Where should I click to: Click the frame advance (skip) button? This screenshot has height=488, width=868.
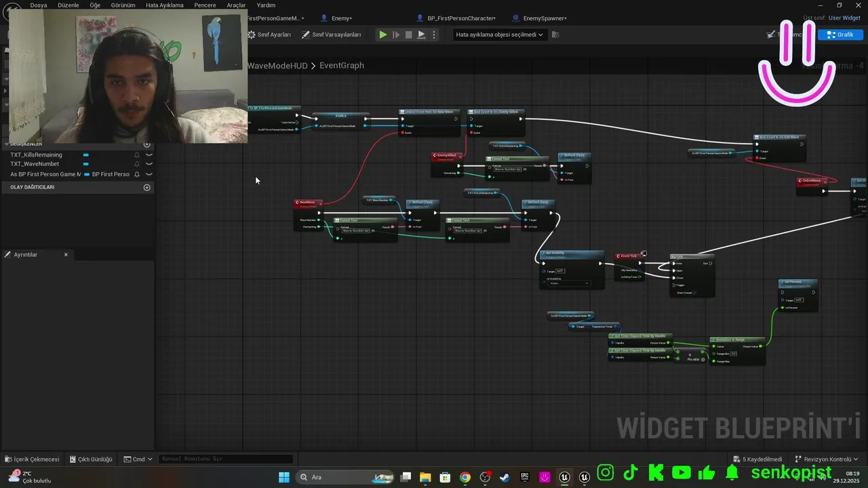[396, 35]
